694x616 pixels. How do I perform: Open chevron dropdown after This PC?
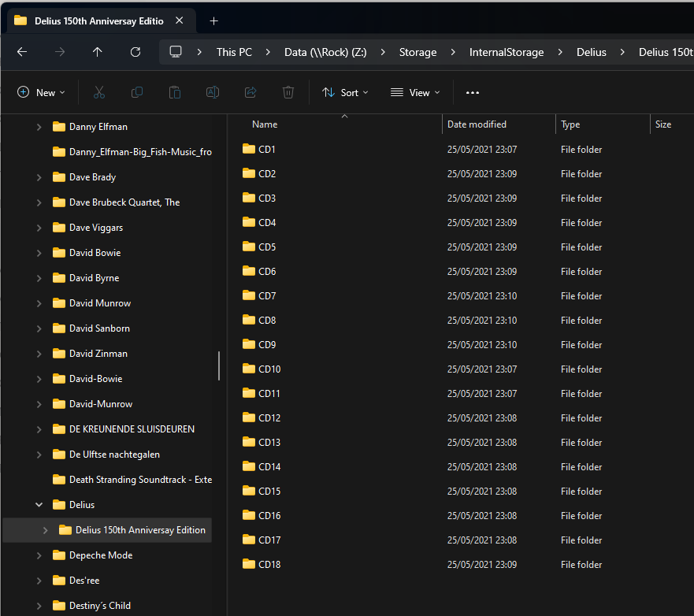[268, 52]
